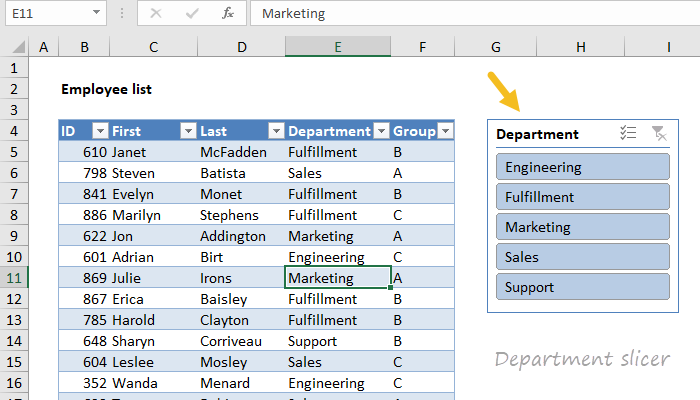Screen dimensions: 700x400
Task: Click the selected Marketing cell in Julie's row
Action: click(x=338, y=278)
